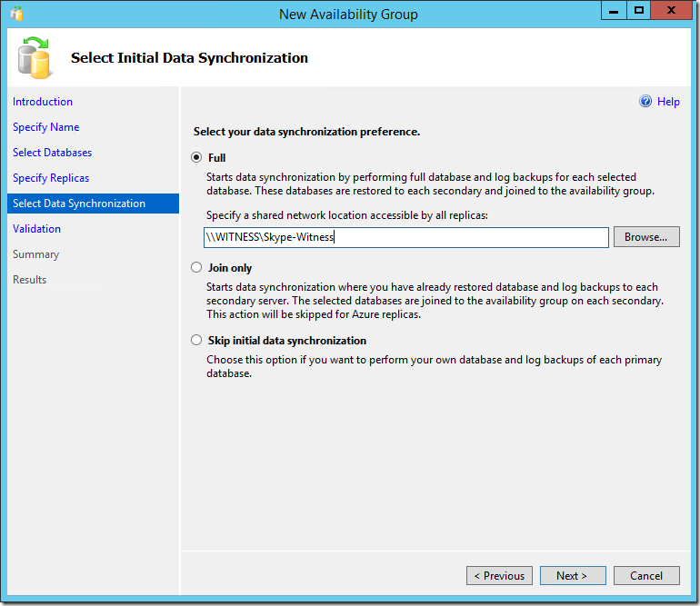700x606 pixels.
Task: Click the title bar application icon
Action: pyautogui.click(x=17, y=14)
